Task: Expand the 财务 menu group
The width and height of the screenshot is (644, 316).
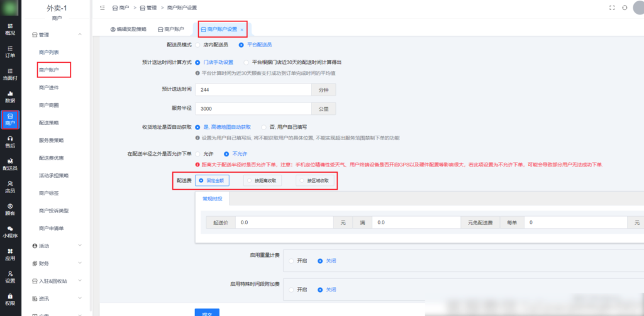Action: [x=80, y=263]
